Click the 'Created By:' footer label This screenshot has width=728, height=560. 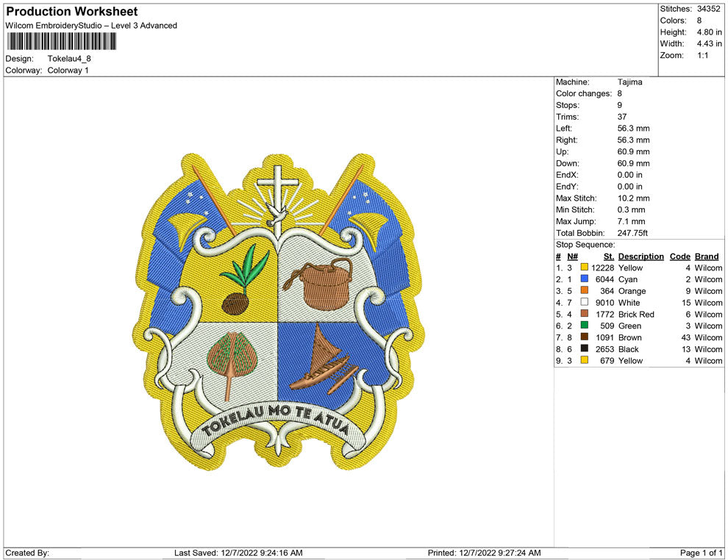click(27, 553)
